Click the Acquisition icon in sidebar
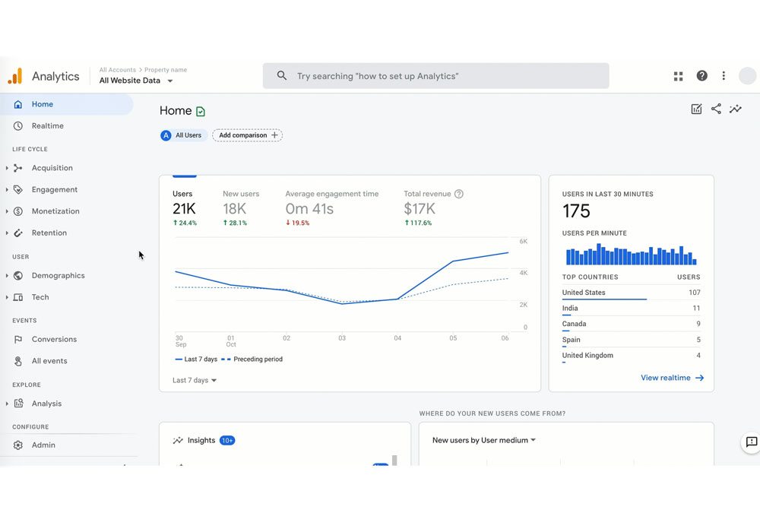This screenshot has width=760, height=532. click(18, 168)
